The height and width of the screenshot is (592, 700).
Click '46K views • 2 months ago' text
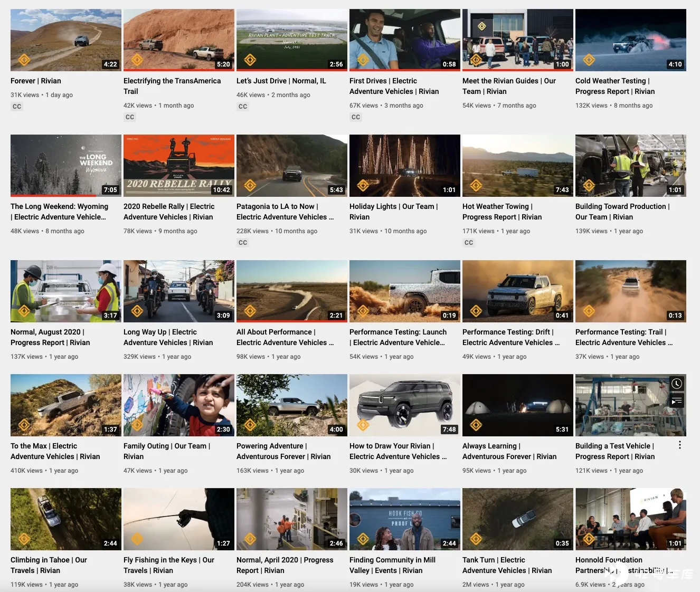(273, 95)
